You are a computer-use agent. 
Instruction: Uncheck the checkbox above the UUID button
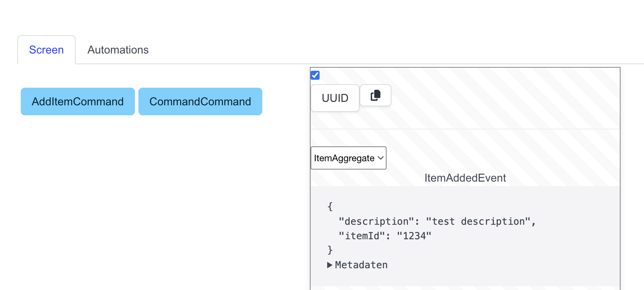[315, 75]
